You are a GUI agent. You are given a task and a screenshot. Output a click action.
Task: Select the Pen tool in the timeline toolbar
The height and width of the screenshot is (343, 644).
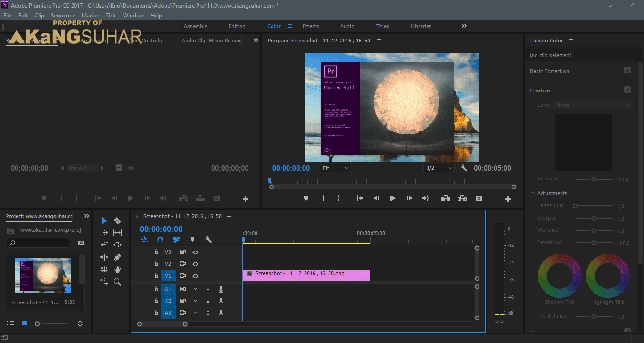pyautogui.click(x=117, y=257)
